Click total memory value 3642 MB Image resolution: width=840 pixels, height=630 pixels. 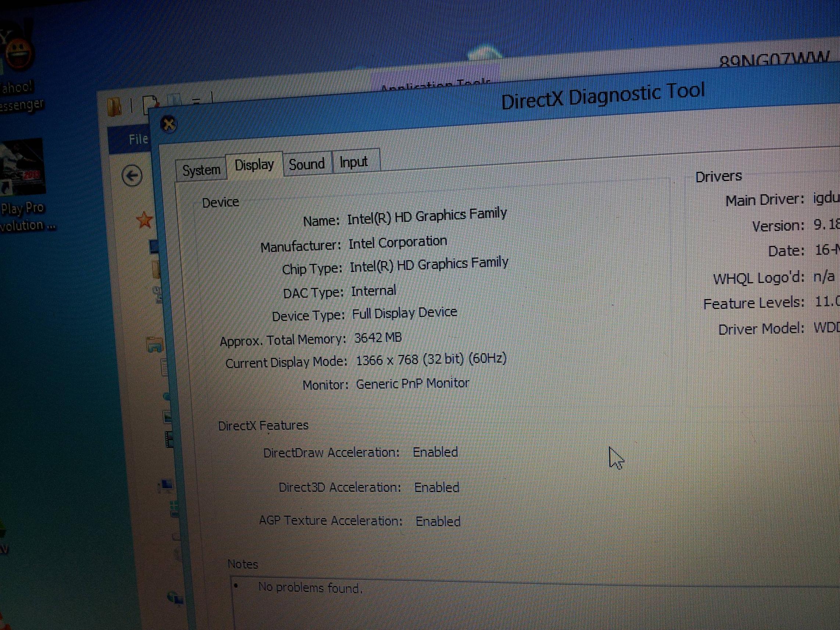tap(378, 337)
